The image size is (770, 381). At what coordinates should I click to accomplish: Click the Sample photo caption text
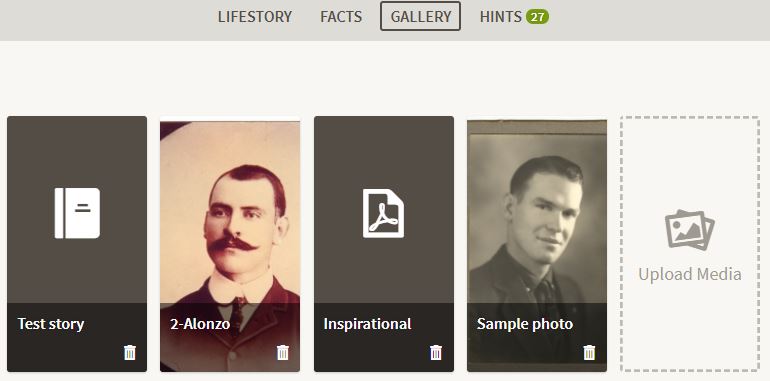click(525, 324)
